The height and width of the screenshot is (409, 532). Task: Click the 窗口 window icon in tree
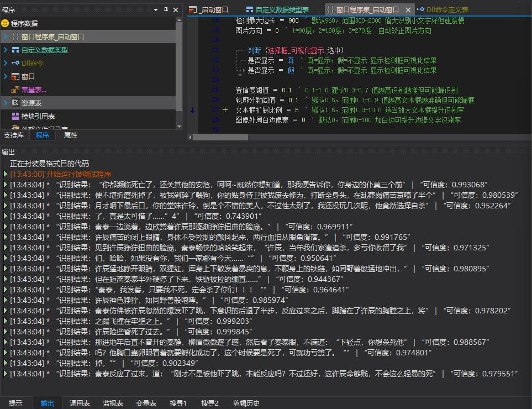pyautogui.click(x=15, y=76)
